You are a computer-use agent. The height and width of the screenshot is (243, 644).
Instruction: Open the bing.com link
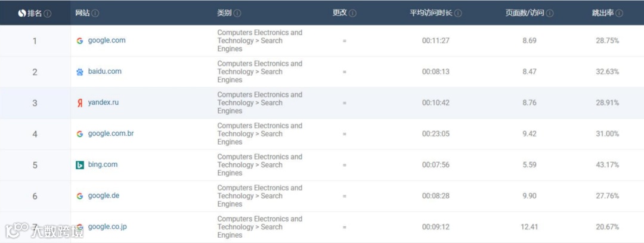(103, 164)
